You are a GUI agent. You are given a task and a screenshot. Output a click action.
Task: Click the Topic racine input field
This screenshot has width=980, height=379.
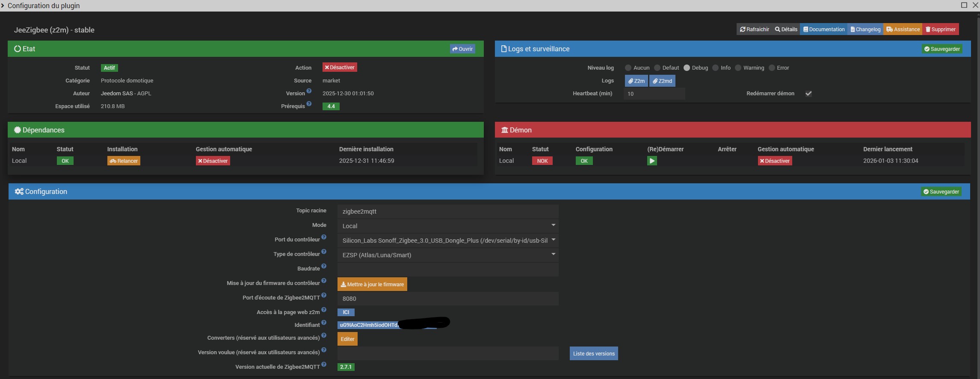pyautogui.click(x=447, y=211)
